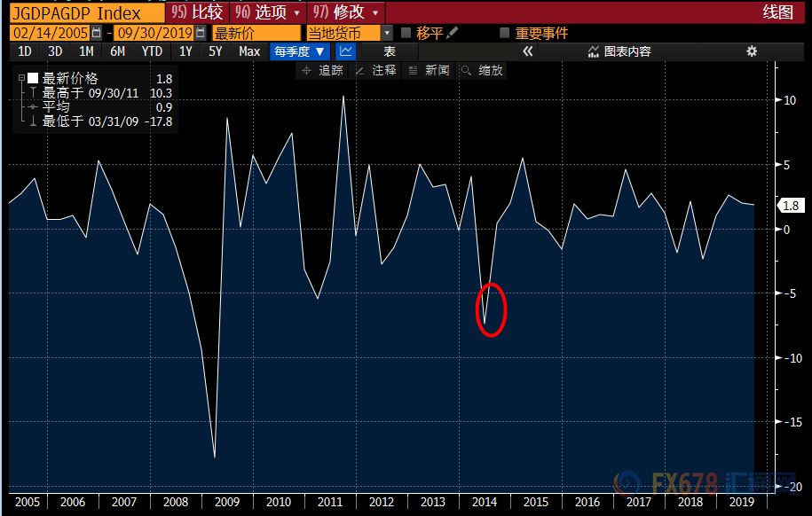Open the 每季度 periodicity dropdown
The image size is (812, 516).
tap(299, 51)
